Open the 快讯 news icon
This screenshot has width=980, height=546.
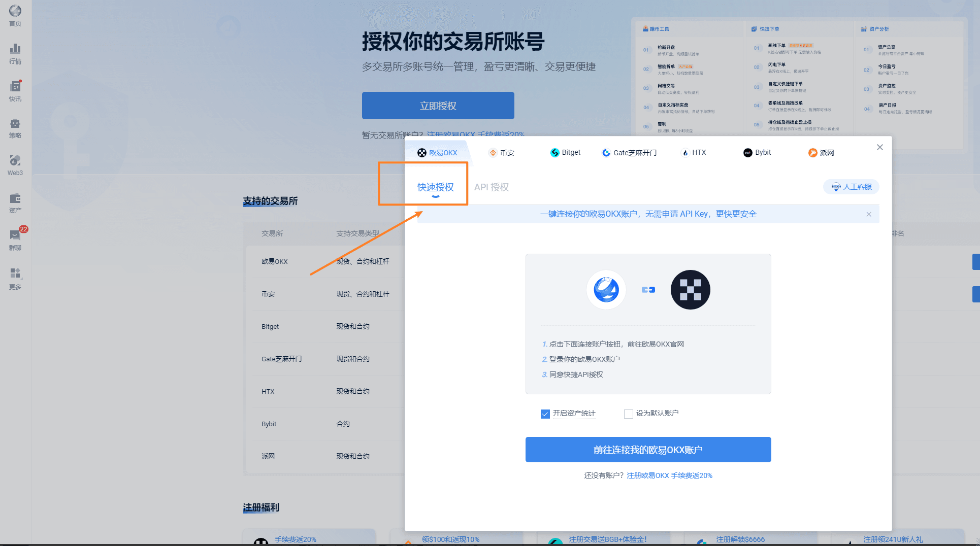[x=15, y=91]
